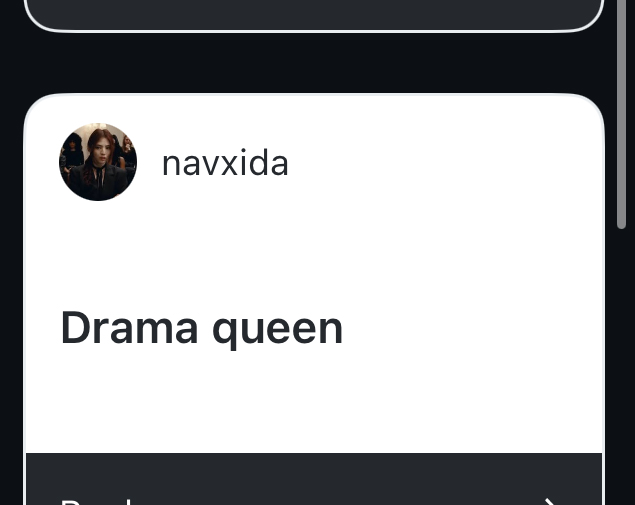Select the dark rounded card at the top
The image size is (635, 505).
314,14
